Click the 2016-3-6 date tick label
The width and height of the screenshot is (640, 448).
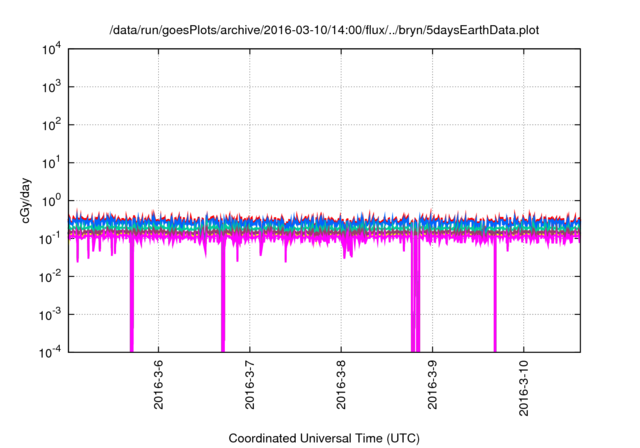pos(158,384)
